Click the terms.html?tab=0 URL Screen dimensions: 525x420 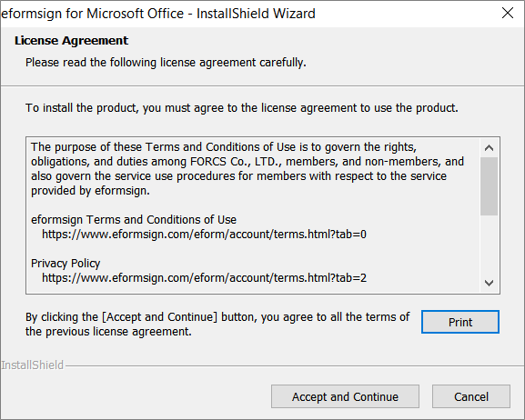204,235
